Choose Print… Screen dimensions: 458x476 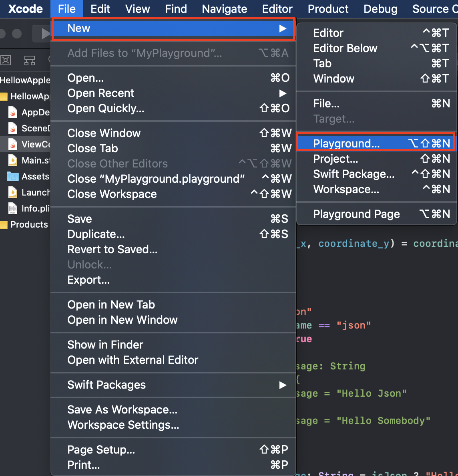(173, 465)
